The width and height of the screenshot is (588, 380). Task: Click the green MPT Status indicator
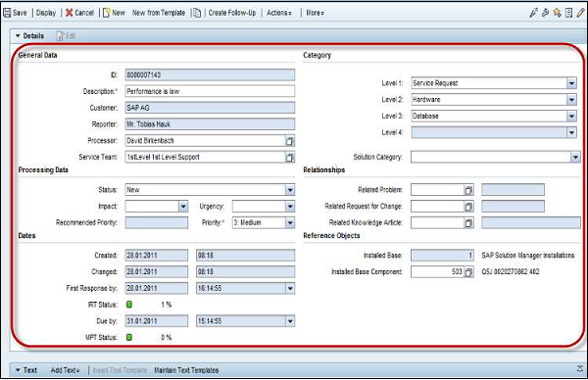tap(129, 337)
